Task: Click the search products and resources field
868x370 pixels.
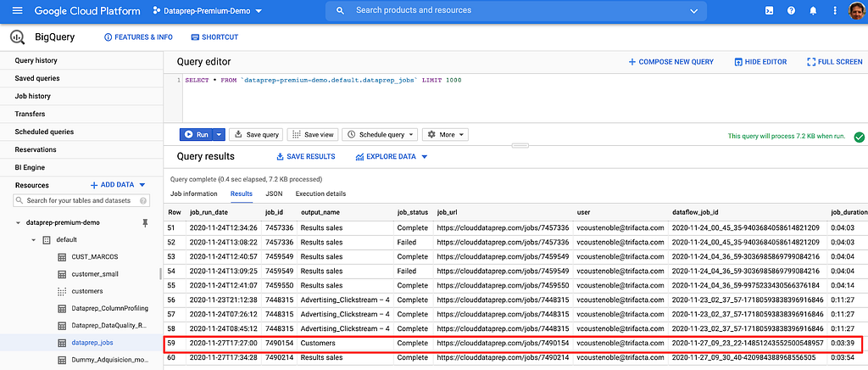Action: click(x=515, y=10)
